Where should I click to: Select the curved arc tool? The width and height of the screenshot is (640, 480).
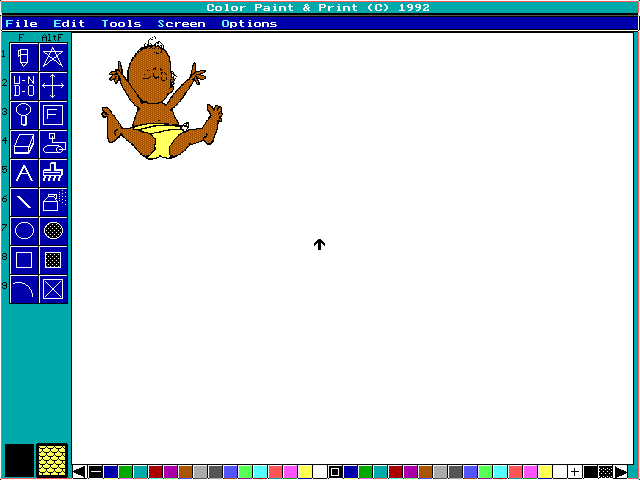click(24, 289)
